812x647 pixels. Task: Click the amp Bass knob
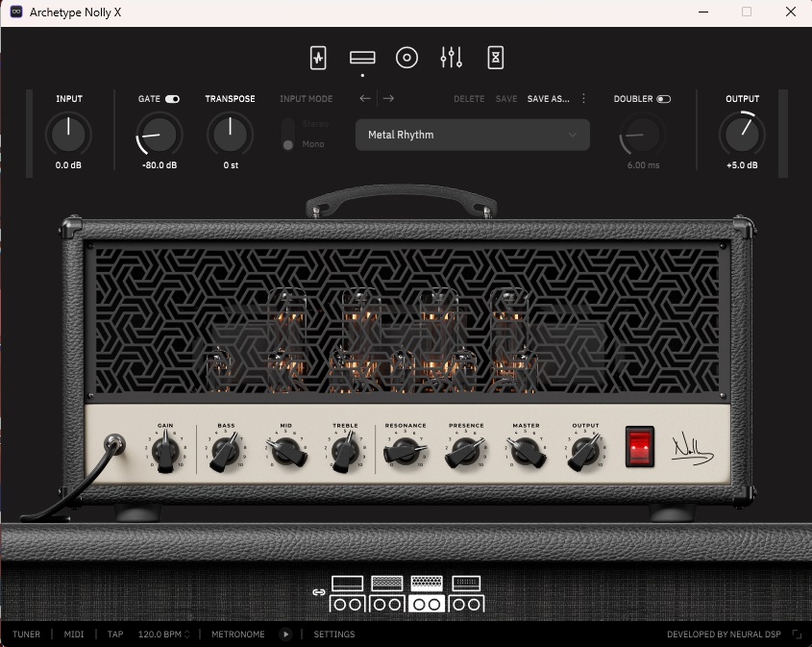225,451
